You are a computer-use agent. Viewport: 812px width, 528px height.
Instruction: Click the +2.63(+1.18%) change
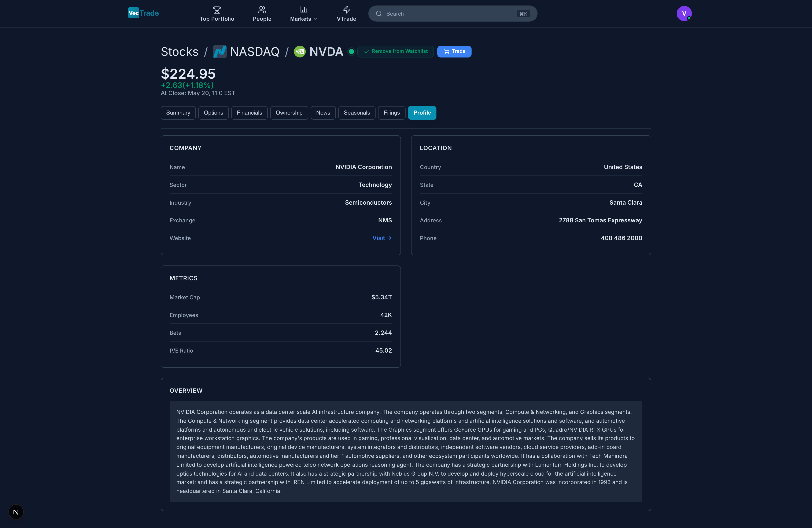coord(187,85)
